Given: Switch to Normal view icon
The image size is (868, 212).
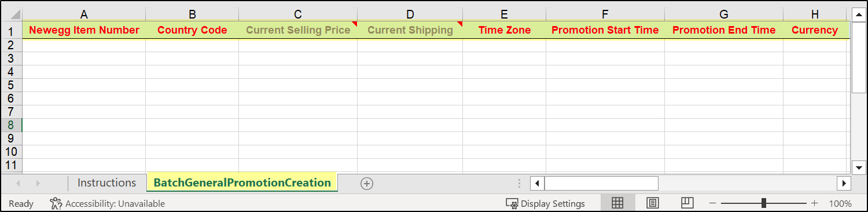Looking at the screenshot, I should tap(617, 203).
